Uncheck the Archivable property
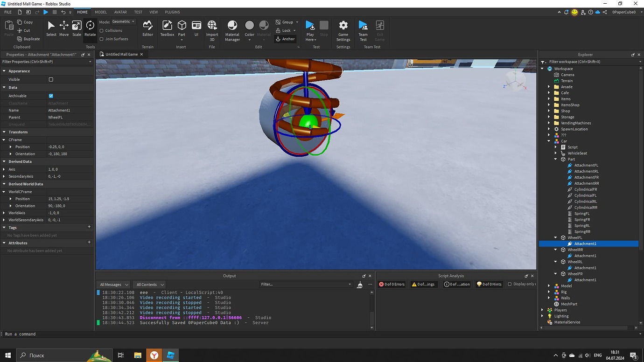Image resolution: width=644 pixels, height=362 pixels. 51,96
